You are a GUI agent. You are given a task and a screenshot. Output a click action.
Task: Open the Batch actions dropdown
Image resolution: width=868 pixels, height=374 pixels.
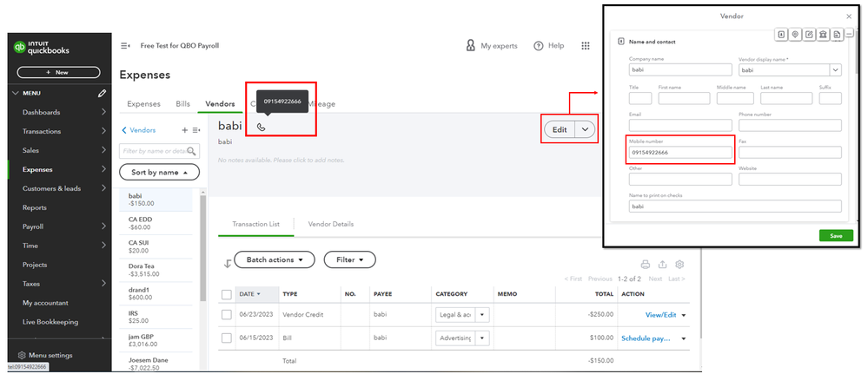pos(275,259)
